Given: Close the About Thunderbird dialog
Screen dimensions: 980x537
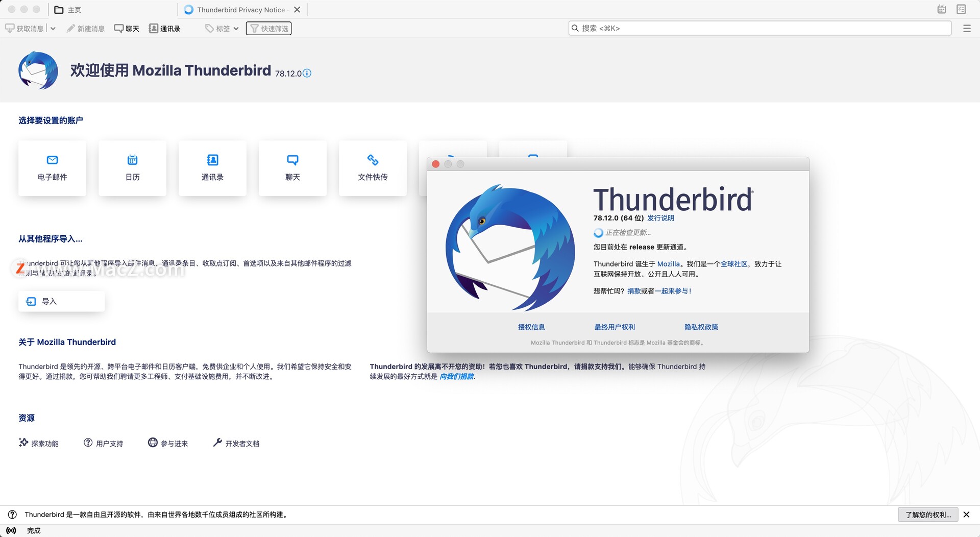Looking at the screenshot, I should click(x=435, y=164).
